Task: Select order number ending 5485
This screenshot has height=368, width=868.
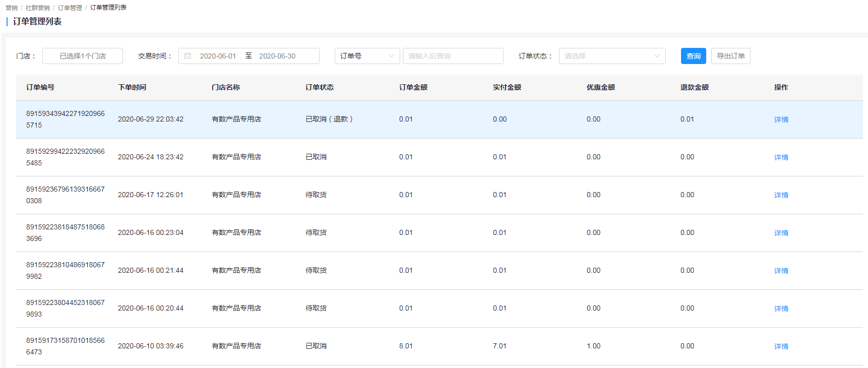Action: tap(66, 157)
